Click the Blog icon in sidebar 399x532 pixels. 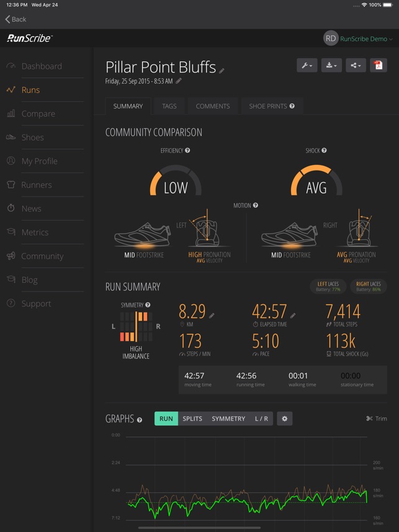coord(11,279)
